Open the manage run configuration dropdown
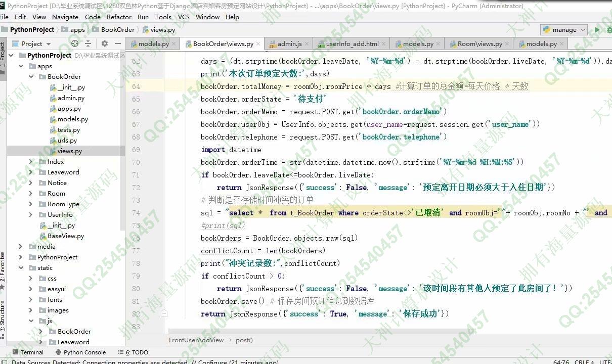The height and width of the screenshot is (364, 612). tap(564, 29)
